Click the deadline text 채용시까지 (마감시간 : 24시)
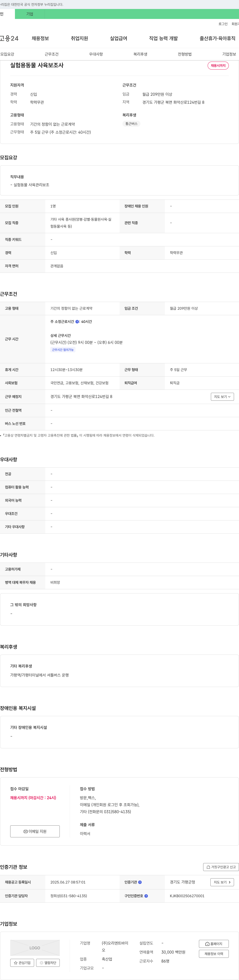The width and height of the screenshot is (239, 980). pyautogui.click(x=33, y=798)
